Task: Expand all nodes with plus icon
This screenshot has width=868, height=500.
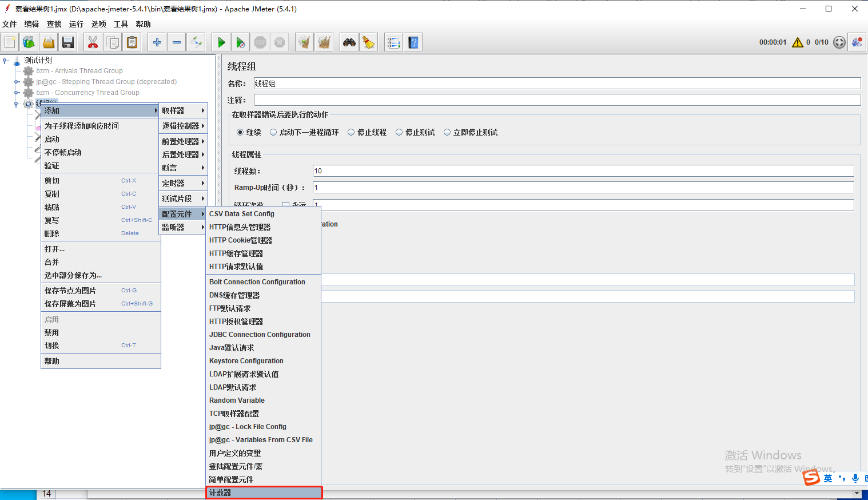Action: (x=157, y=42)
